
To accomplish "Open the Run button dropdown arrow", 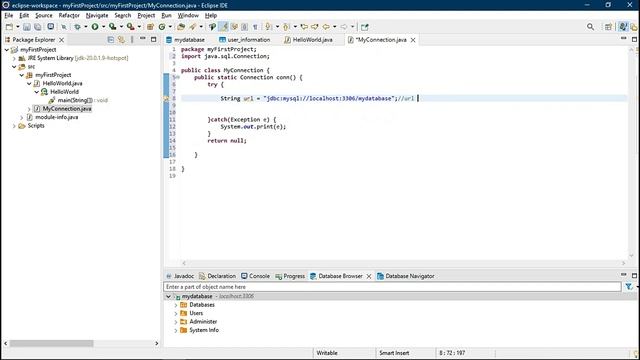I will (x=103, y=27).
